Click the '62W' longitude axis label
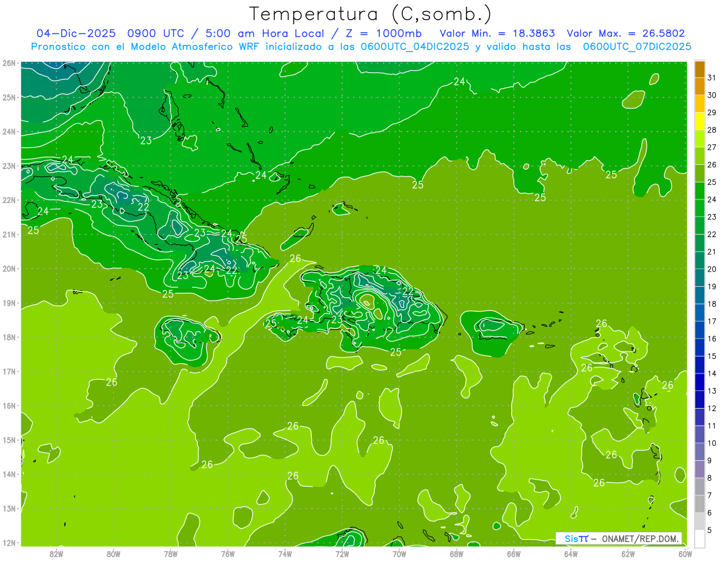 click(x=629, y=553)
